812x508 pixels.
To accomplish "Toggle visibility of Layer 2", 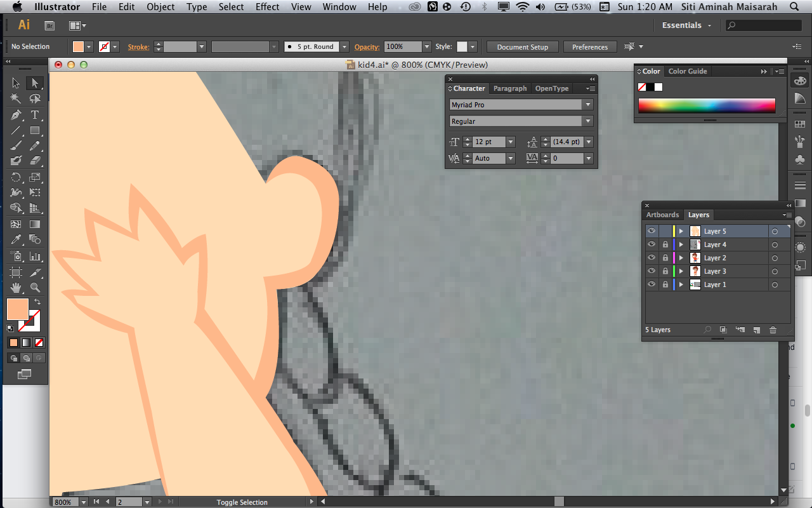I will tap(652, 258).
